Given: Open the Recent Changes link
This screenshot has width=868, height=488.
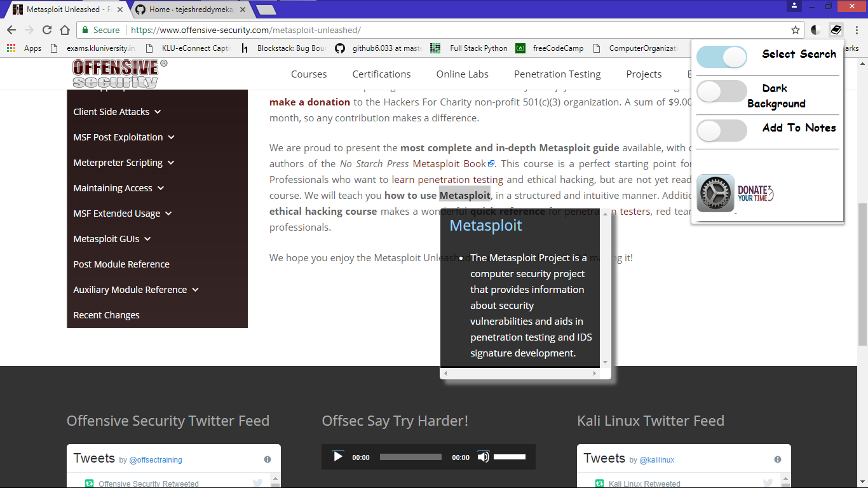Looking at the screenshot, I should [x=106, y=315].
